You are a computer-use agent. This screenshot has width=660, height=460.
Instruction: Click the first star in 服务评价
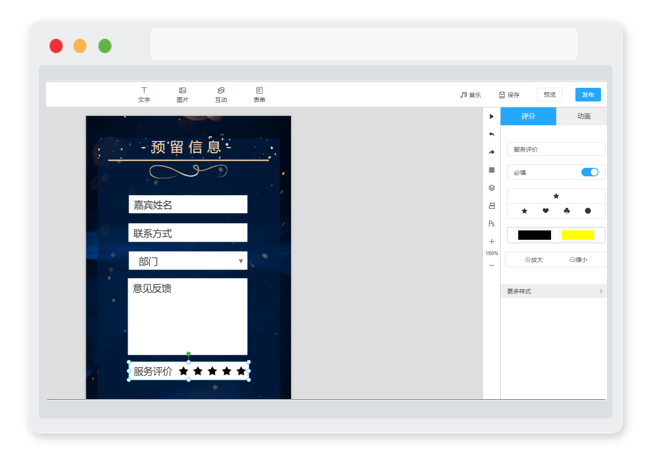pos(184,371)
